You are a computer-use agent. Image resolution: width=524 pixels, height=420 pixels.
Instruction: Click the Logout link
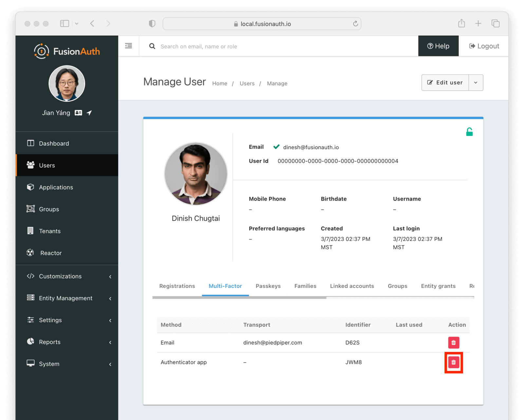(484, 46)
